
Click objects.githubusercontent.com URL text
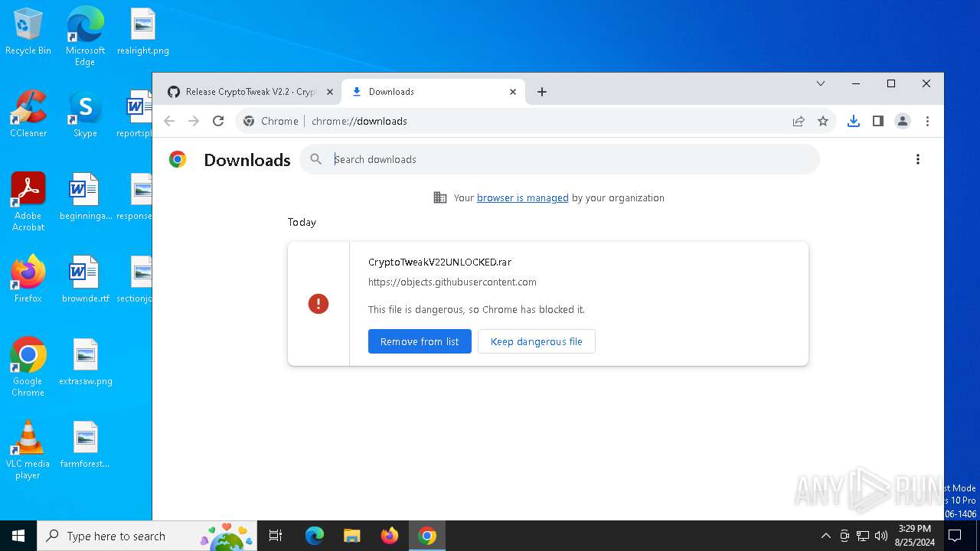pyautogui.click(x=452, y=282)
